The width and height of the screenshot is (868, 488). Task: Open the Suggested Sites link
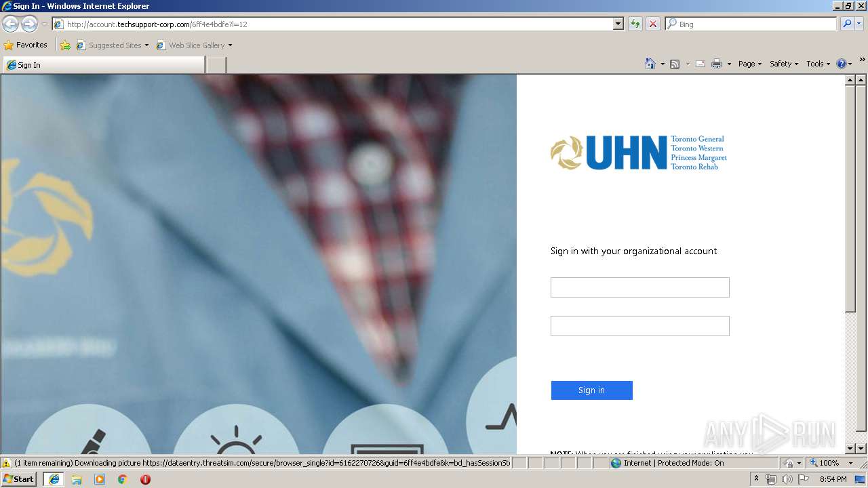pyautogui.click(x=112, y=45)
